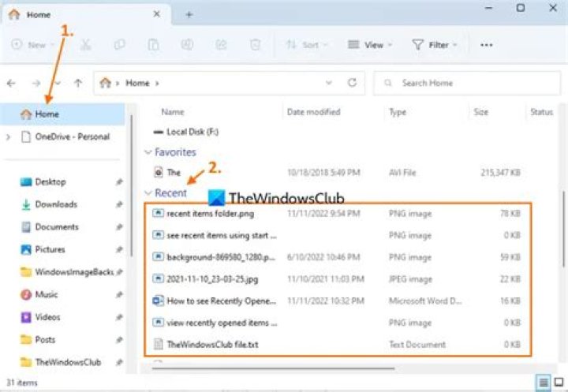Screen dimensions: 568x392
Task: Go forward with the right arrow
Action: [35, 84]
